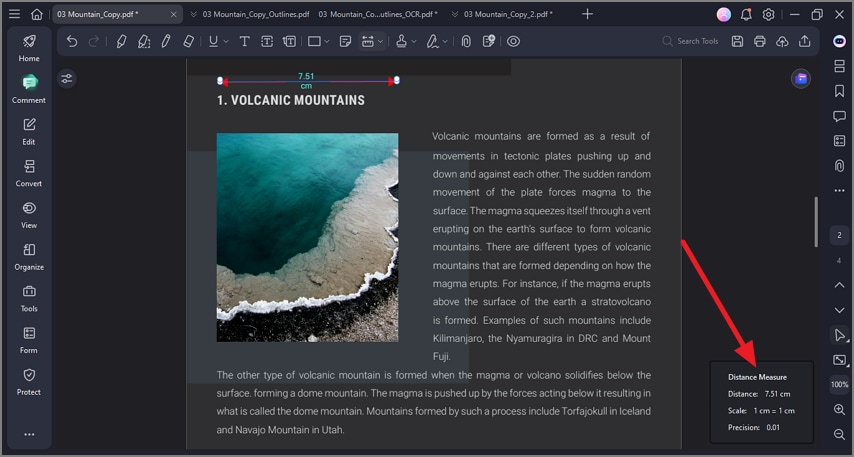Select the Text Comment (T) tool
This screenshot has width=854, height=457.
tap(245, 41)
